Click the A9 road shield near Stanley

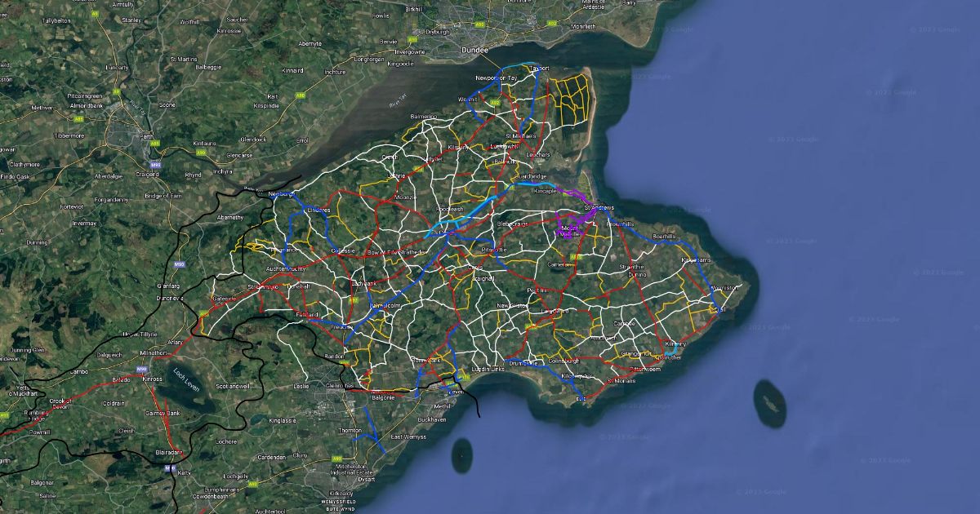point(117,92)
